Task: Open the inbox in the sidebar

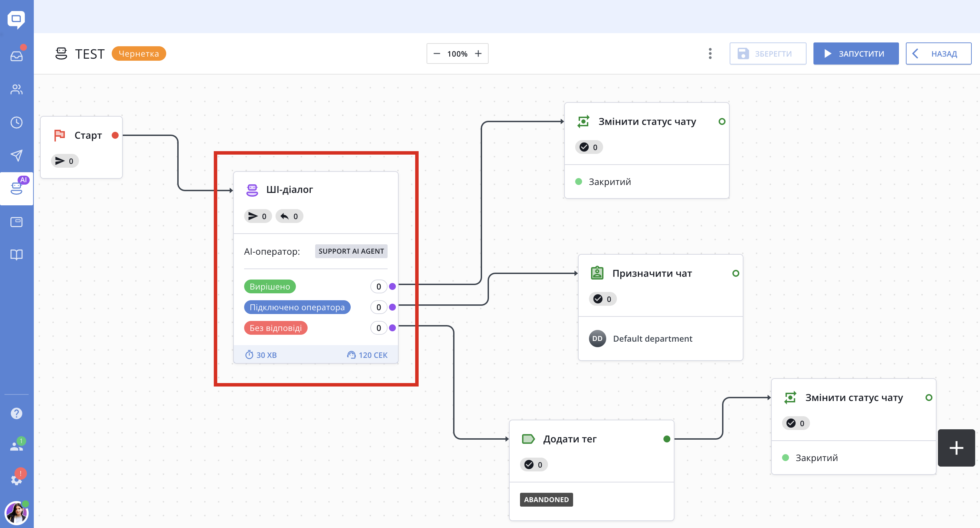Action: coord(16,56)
